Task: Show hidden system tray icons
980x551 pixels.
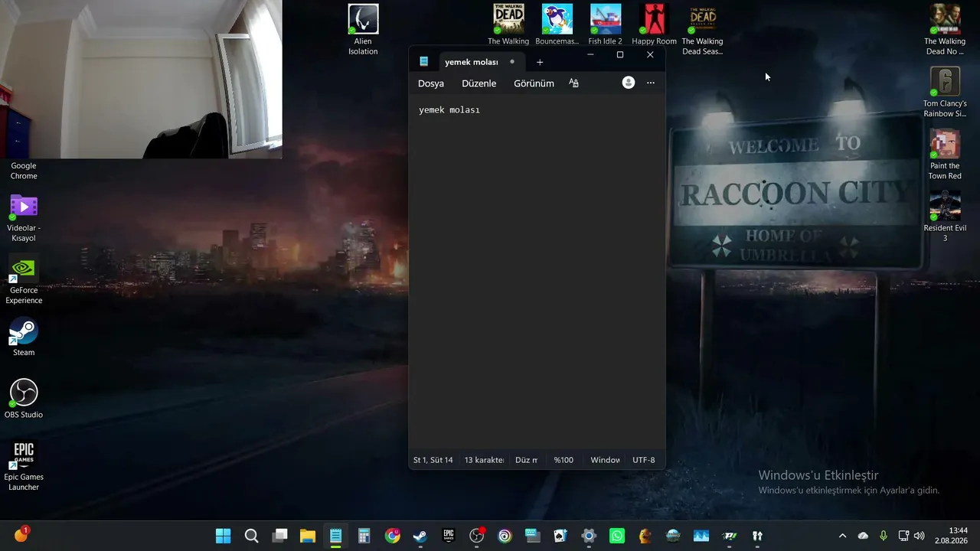Action: click(x=843, y=536)
